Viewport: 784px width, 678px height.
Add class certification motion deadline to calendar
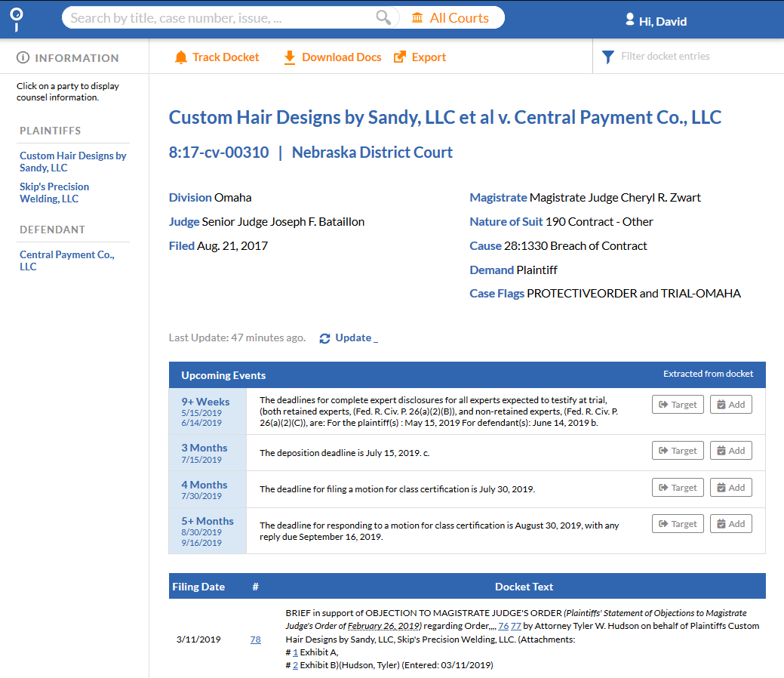(x=730, y=488)
